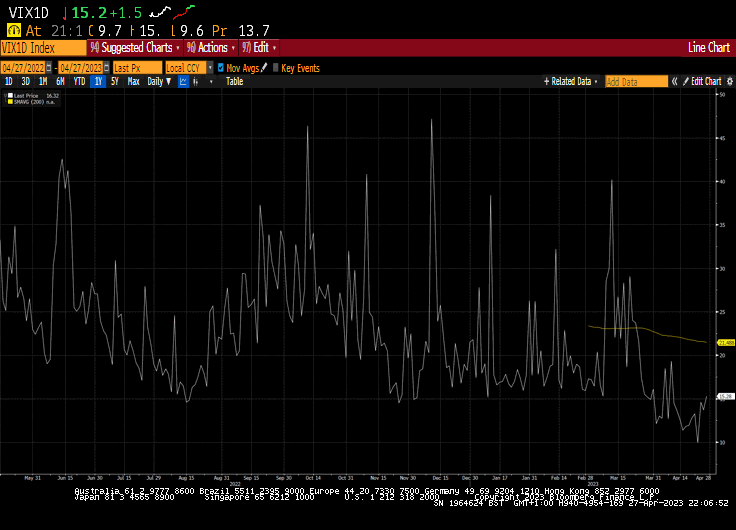This screenshot has width=736, height=530.
Task: Click the red-green intraday sparkline icon
Action: point(183,13)
